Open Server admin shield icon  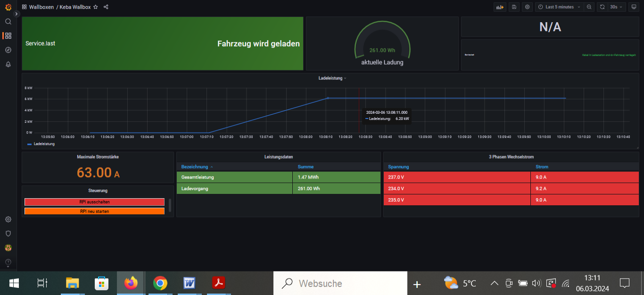8,233
